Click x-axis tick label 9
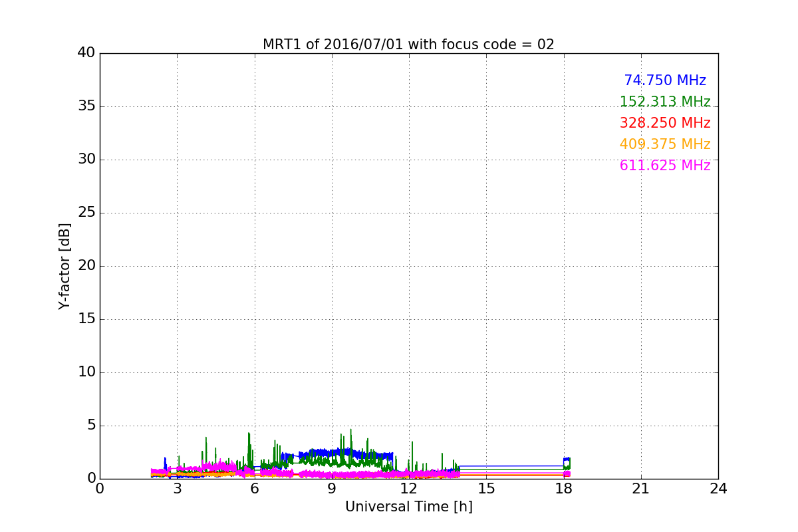798x532 pixels. tap(332, 489)
